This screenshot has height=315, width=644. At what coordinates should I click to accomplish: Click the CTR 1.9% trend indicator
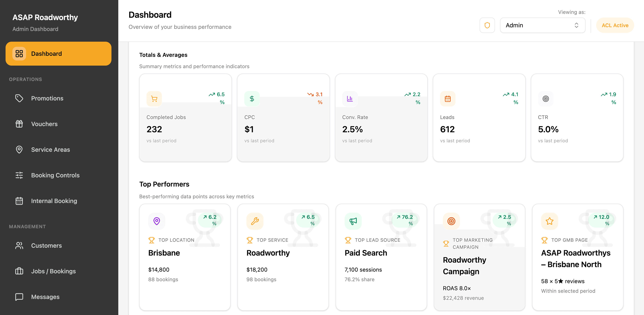[609, 98]
